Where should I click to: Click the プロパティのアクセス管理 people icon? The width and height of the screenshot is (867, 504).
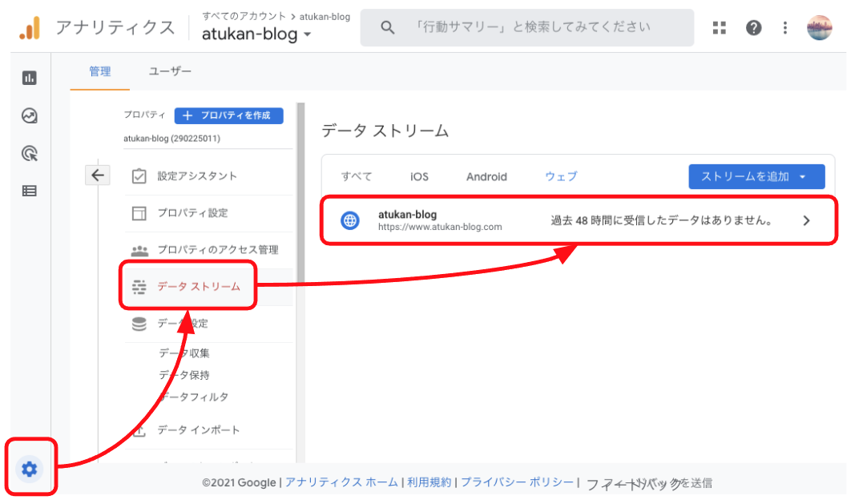pyautogui.click(x=139, y=250)
